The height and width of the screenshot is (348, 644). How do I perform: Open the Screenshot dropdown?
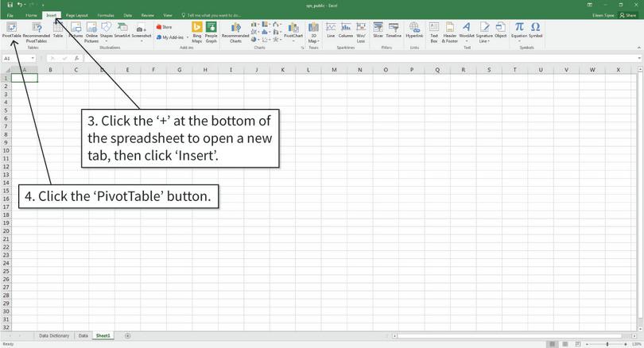(x=142, y=41)
